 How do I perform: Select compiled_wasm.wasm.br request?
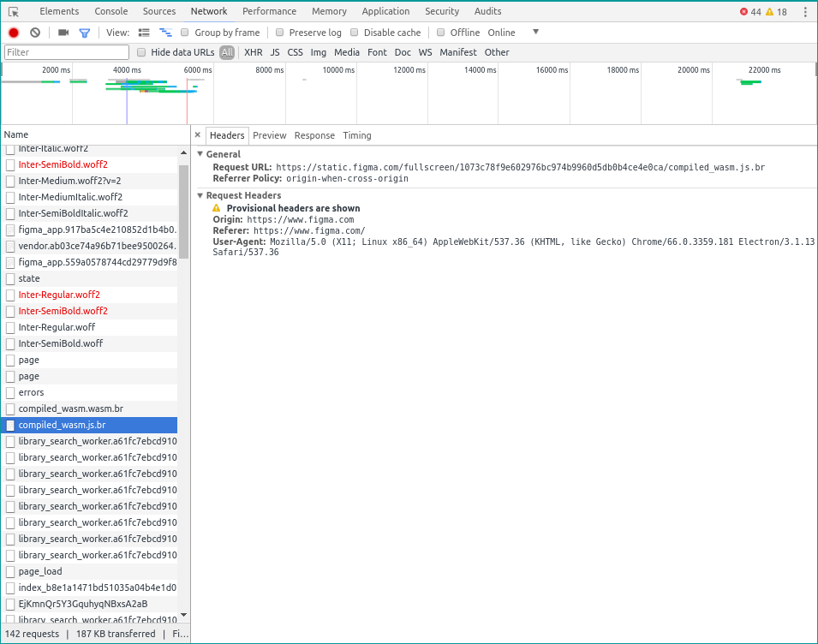tap(89, 408)
